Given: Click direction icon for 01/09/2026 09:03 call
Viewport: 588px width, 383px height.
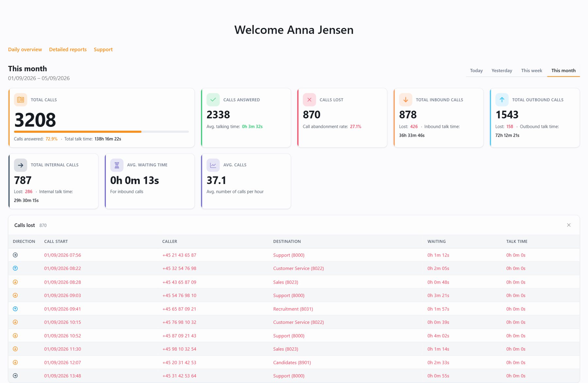Looking at the screenshot, I should 15,295.
